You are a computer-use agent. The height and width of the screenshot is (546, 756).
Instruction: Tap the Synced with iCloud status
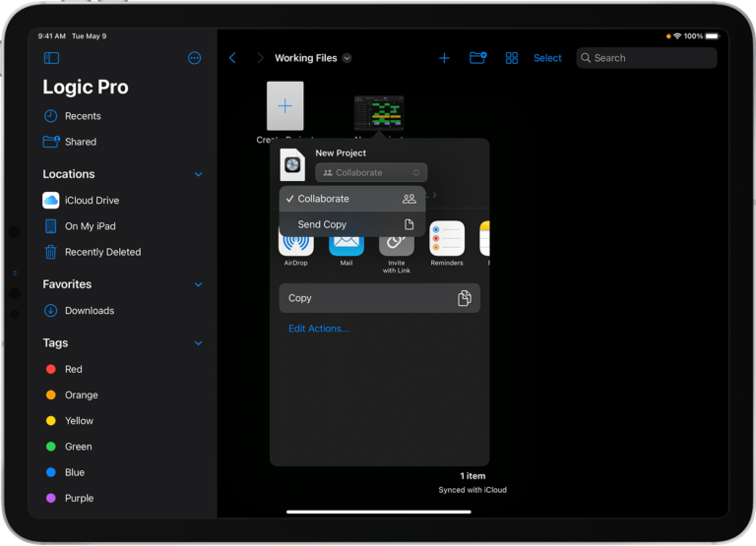(x=472, y=490)
